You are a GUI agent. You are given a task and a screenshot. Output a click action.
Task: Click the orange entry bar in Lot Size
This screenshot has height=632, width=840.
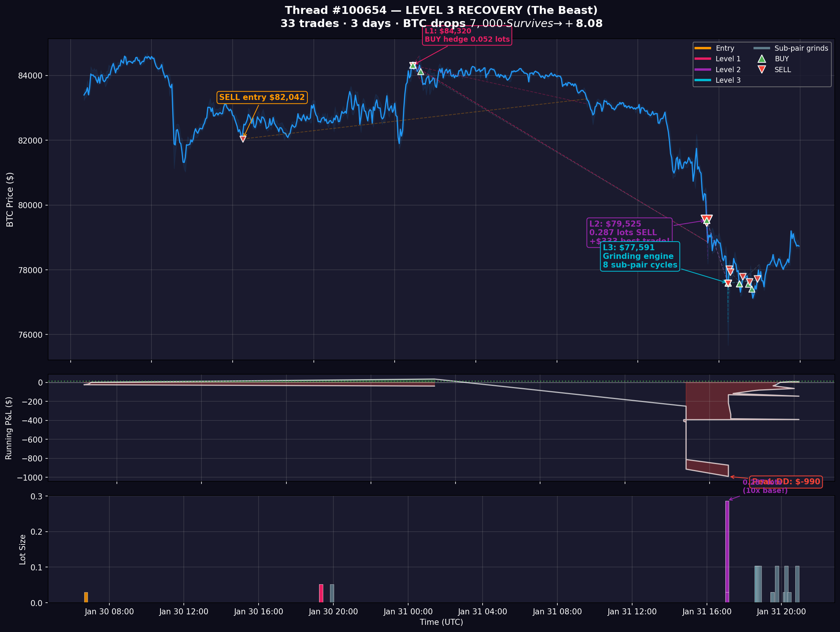86,597
